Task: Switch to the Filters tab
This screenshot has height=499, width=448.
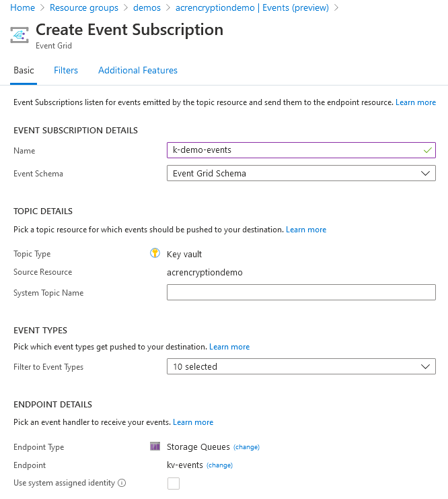Action: (x=66, y=70)
